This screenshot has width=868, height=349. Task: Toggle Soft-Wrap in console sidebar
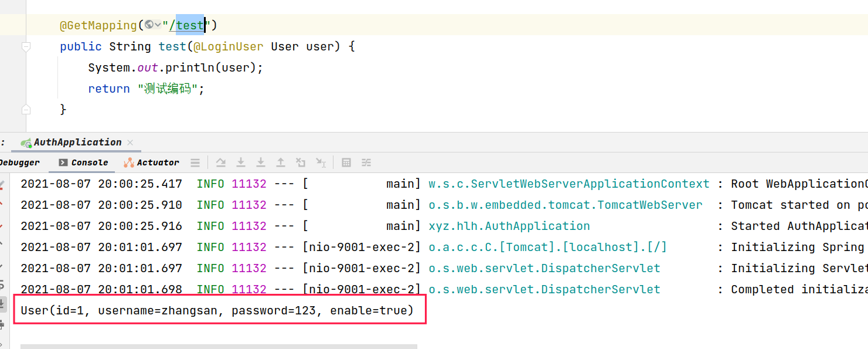(x=2, y=284)
